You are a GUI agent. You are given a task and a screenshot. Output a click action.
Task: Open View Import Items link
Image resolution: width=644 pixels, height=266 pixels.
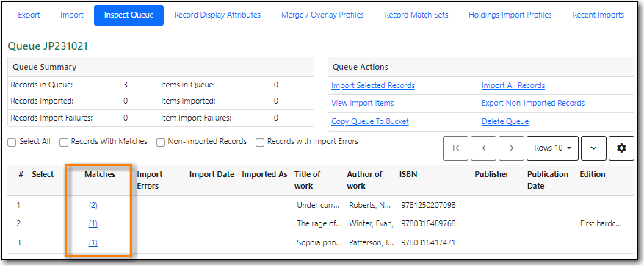point(362,103)
